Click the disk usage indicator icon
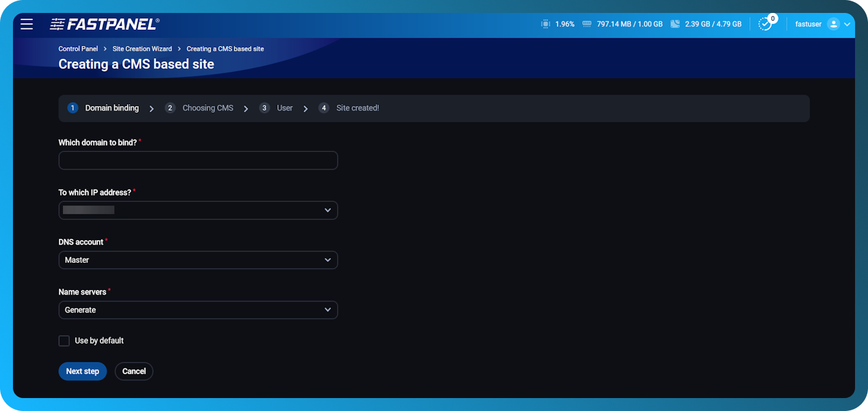Image resolution: width=868 pixels, height=411 pixels. tap(675, 23)
